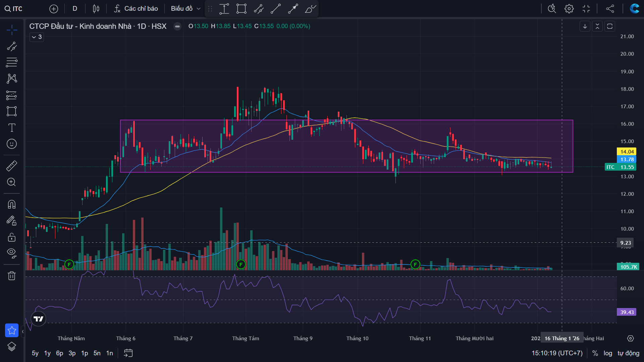Open the Fibonacci retracement tools
Viewport: 644px width, 362px height.
click(12, 62)
